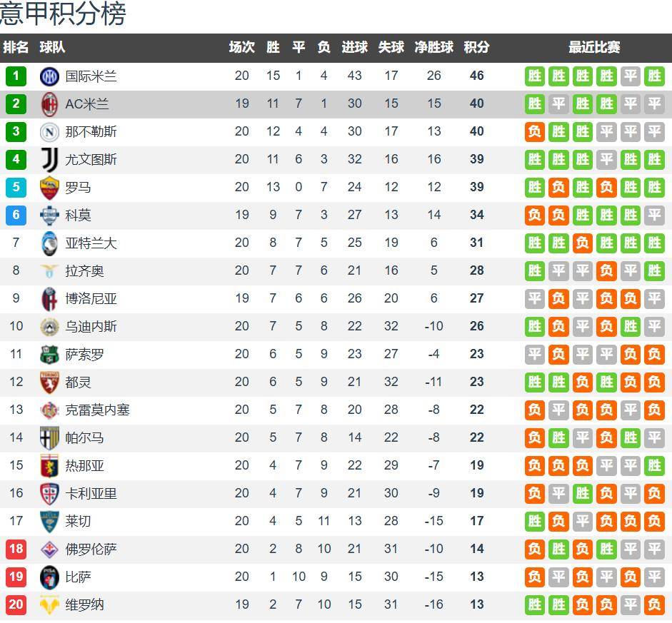Click the Juventus (尤文图斯) club crest
The image size is (672, 623).
pyautogui.click(x=49, y=160)
